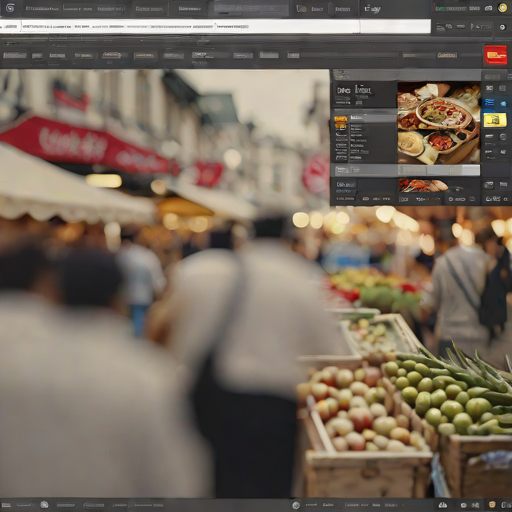Click the blue highlighted icon in side panel
This screenshot has width=512, height=512.
tap(489, 102)
